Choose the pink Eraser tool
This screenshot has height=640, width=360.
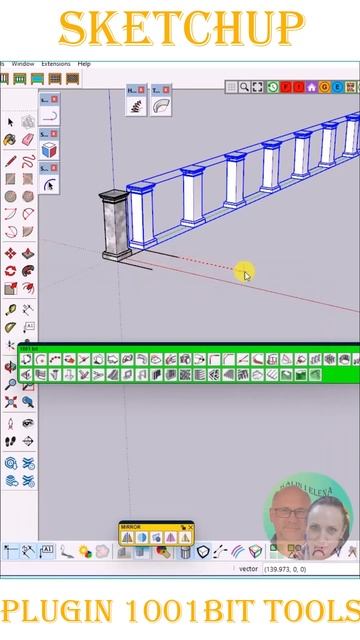28,140
